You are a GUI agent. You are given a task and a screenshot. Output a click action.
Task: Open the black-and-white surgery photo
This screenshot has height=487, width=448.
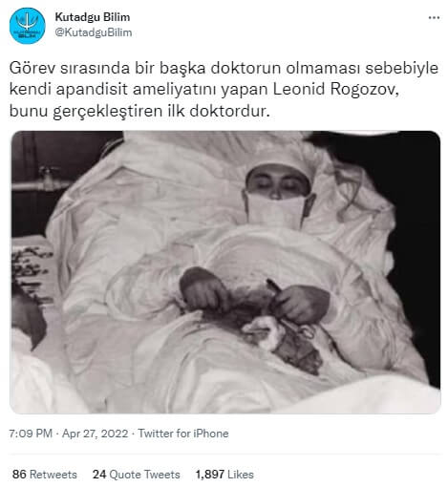click(225, 272)
